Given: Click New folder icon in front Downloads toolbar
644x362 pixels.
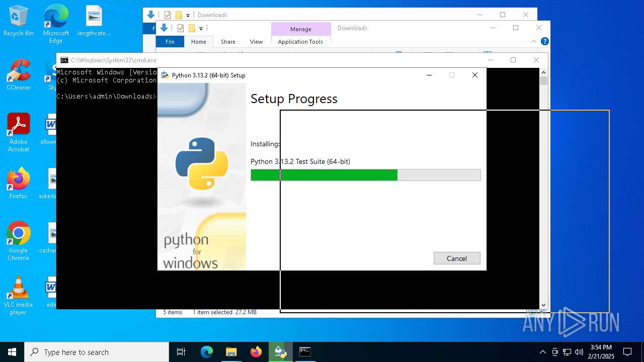Looking at the screenshot, I should click(192, 28).
